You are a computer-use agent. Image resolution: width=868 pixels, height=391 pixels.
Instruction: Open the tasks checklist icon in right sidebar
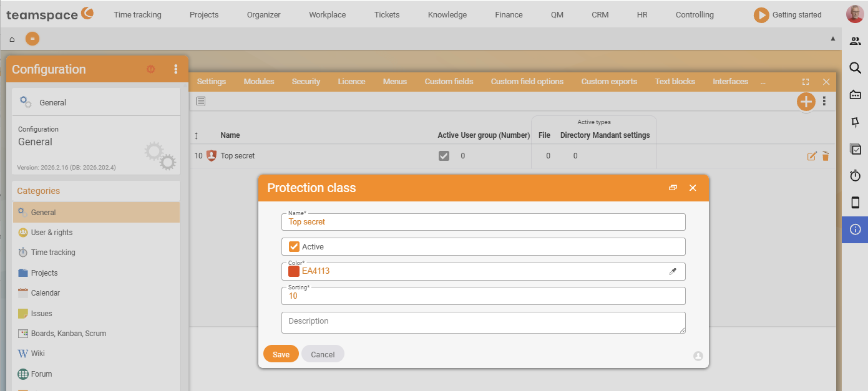point(856,149)
